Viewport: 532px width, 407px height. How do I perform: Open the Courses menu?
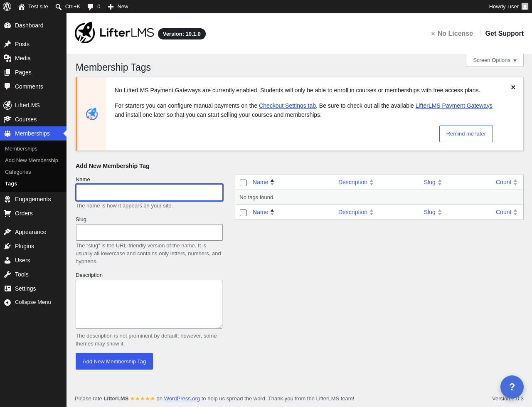point(33,119)
